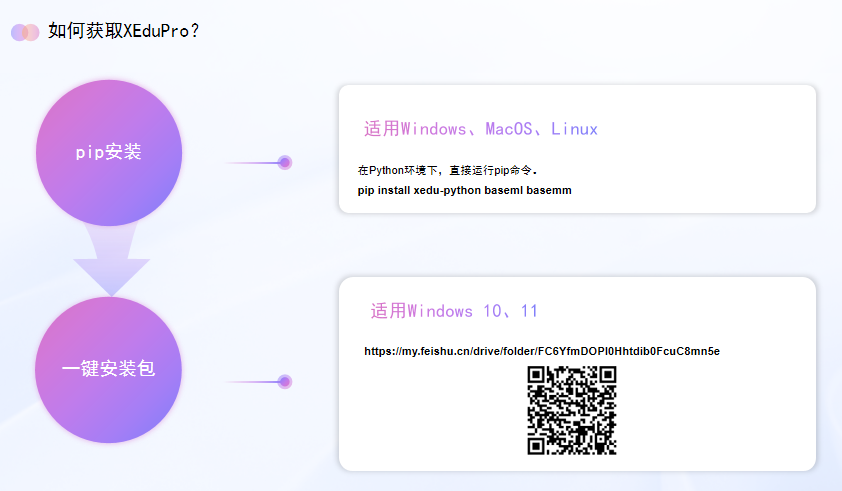This screenshot has width=842, height=491.
Task: Click the pip安装 purple circle
Action: click(109, 153)
